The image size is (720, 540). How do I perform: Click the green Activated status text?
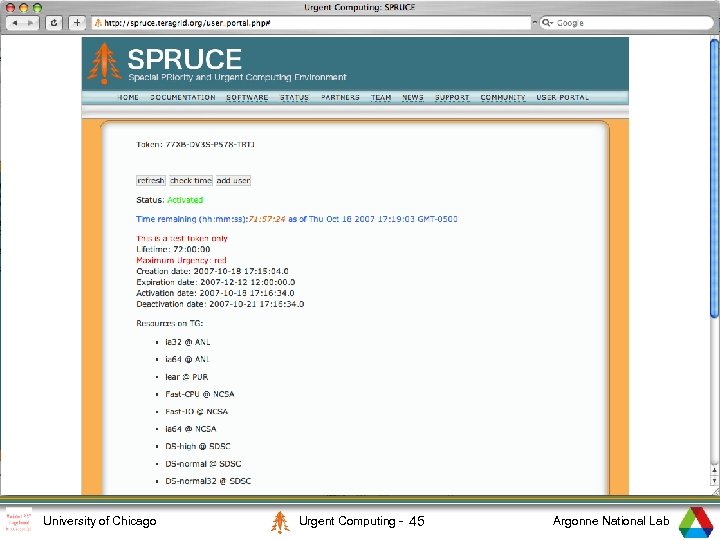(x=185, y=200)
